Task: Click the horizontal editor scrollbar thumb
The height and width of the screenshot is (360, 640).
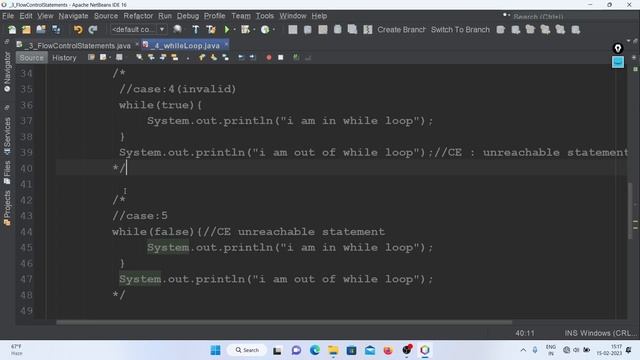Action: point(284,322)
